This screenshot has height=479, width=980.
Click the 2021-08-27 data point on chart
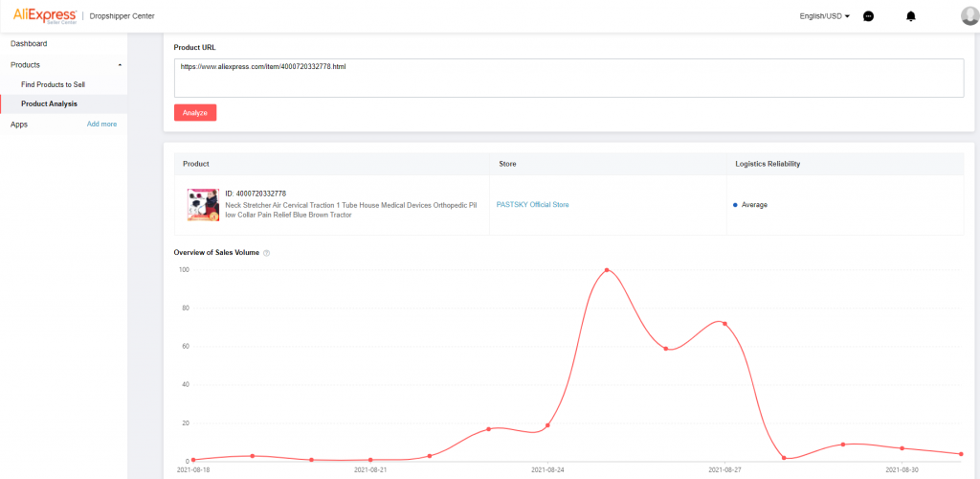(724, 324)
